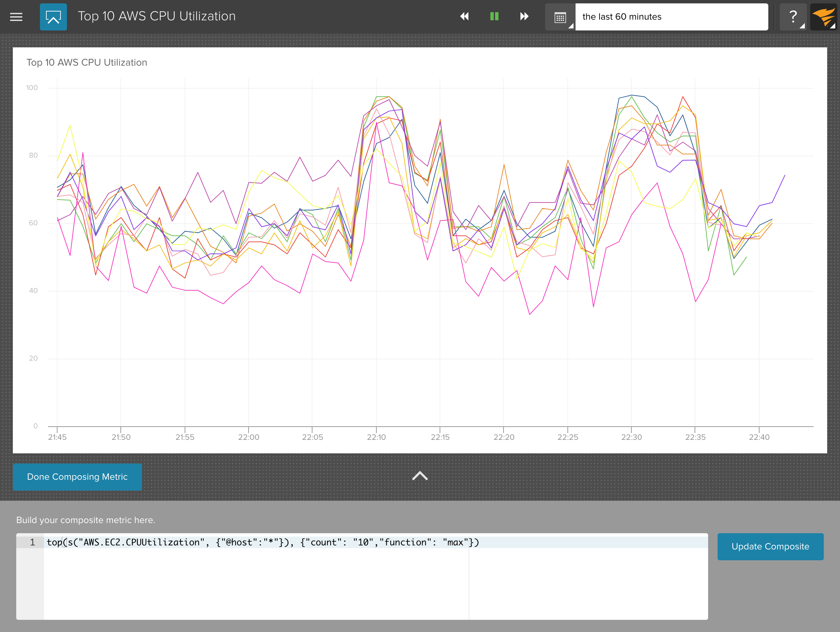Click Done Composing Metric button
Image resolution: width=840 pixels, height=632 pixels.
[77, 477]
